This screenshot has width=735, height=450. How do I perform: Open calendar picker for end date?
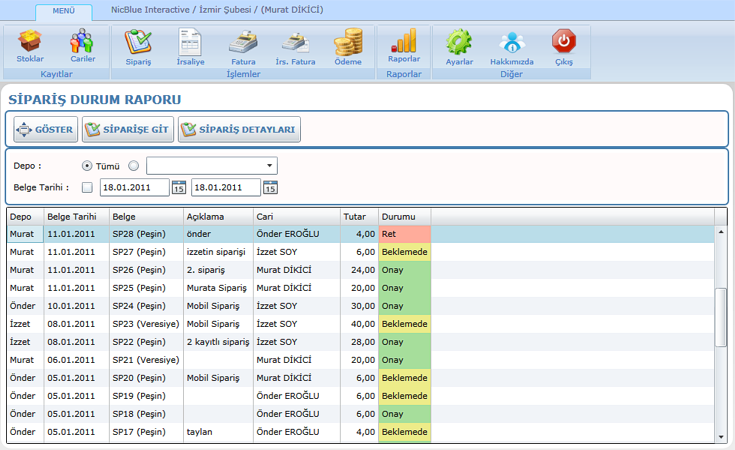270,187
